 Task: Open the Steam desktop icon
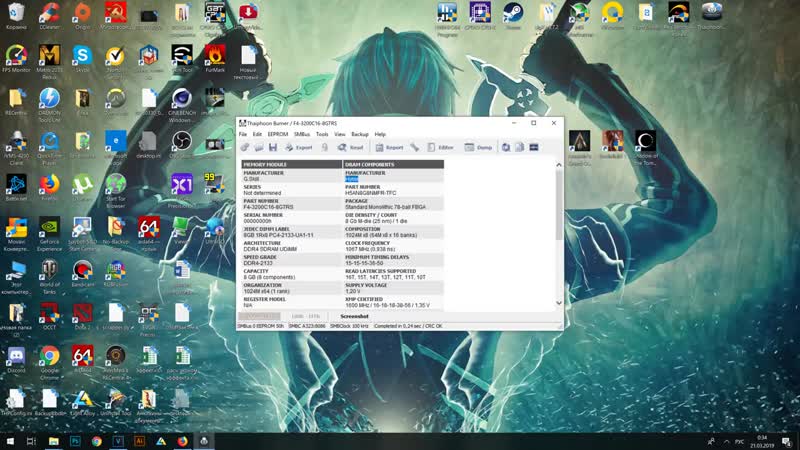[513, 16]
